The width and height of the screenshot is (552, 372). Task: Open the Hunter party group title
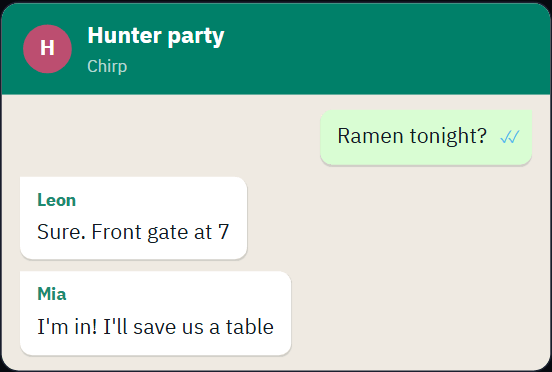156,36
